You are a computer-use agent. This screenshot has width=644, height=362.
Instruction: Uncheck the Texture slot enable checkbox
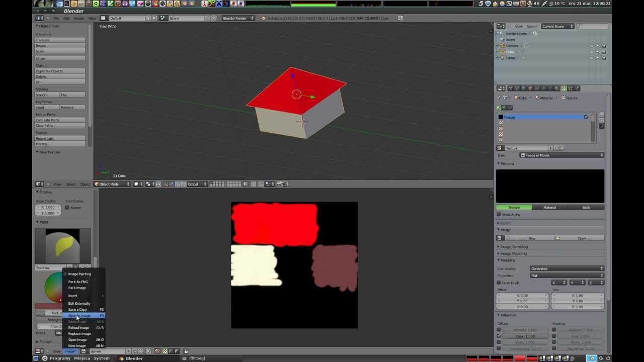pos(586,117)
